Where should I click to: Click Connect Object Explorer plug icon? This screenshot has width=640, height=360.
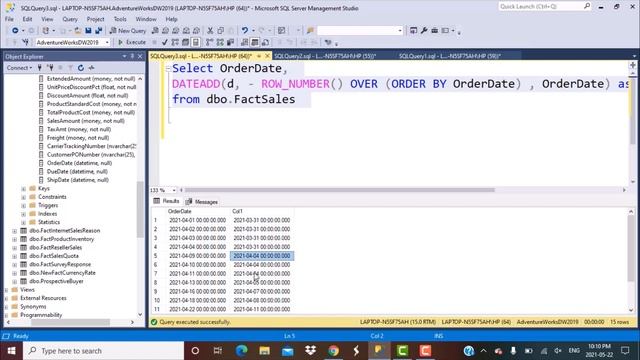coord(40,68)
